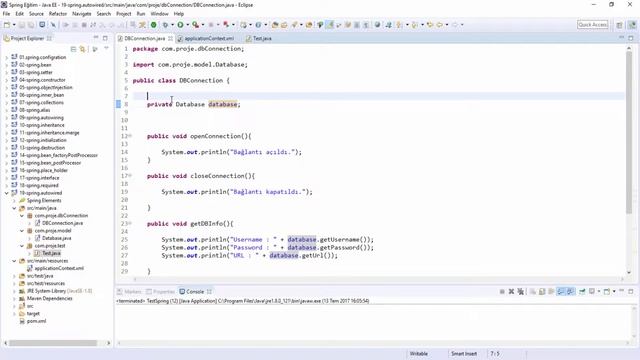Run the program with green play icon
This screenshot has width=640, height=360.
[180, 25]
